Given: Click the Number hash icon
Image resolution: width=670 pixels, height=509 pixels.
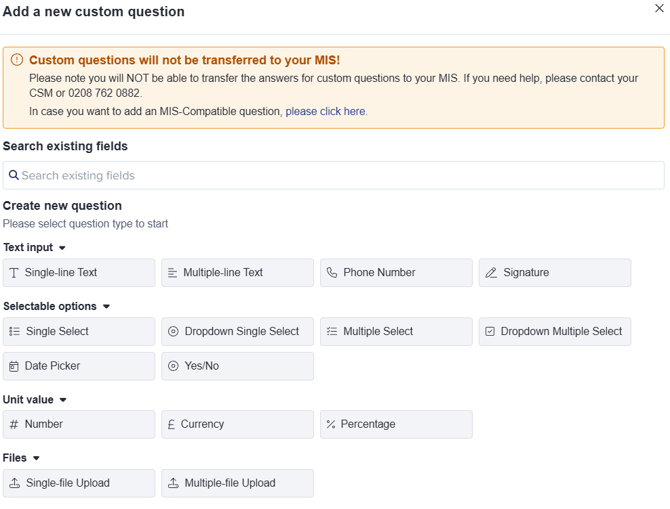Looking at the screenshot, I should coord(14,424).
